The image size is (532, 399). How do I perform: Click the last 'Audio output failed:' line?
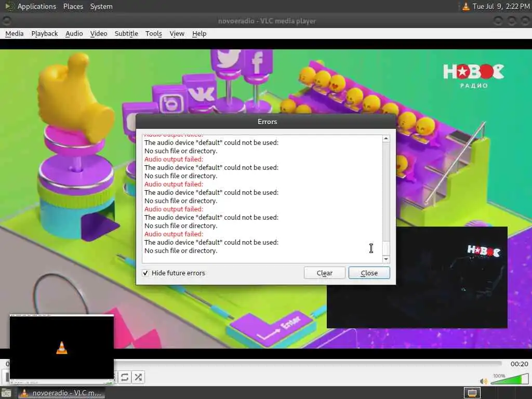pyautogui.click(x=174, y=234)
